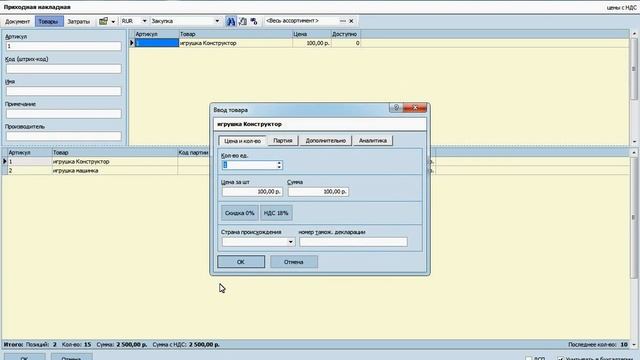Open the Страна происхождения dropdown

pyautogui.click(x=290, y=242)
